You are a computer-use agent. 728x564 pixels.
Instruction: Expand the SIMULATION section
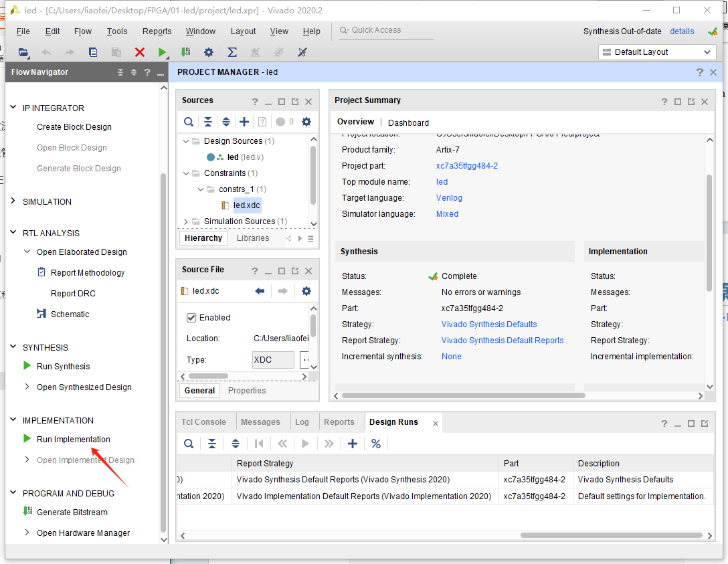pyautogui.click(x=13, y=201)
